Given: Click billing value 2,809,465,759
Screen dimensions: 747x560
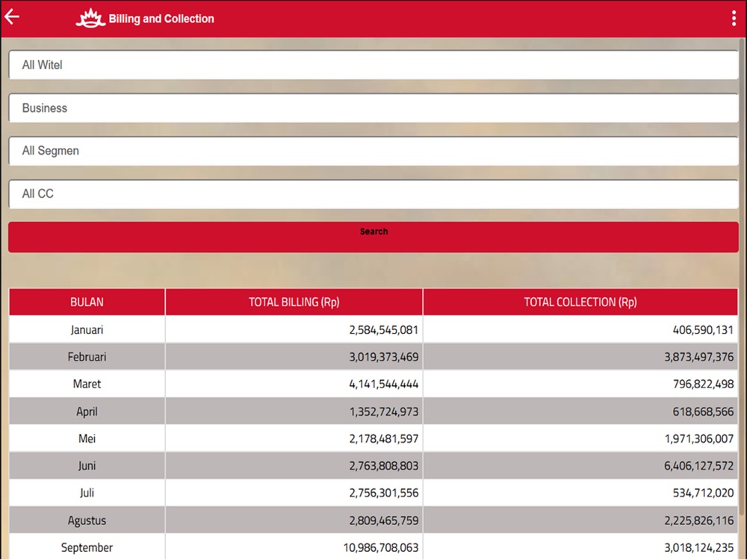Looking at the screenshot, I should coord(383,520).
